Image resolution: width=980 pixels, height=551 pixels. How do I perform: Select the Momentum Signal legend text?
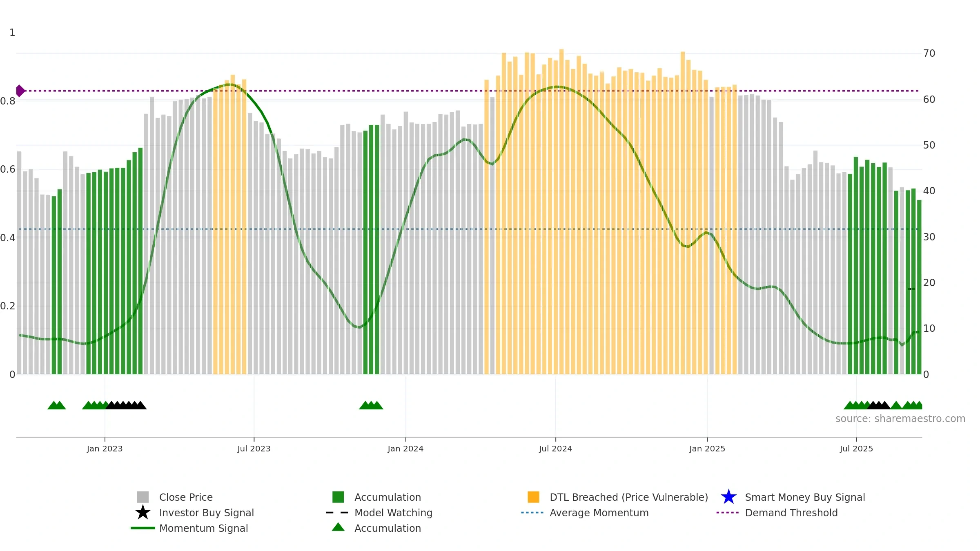point(204,528)
